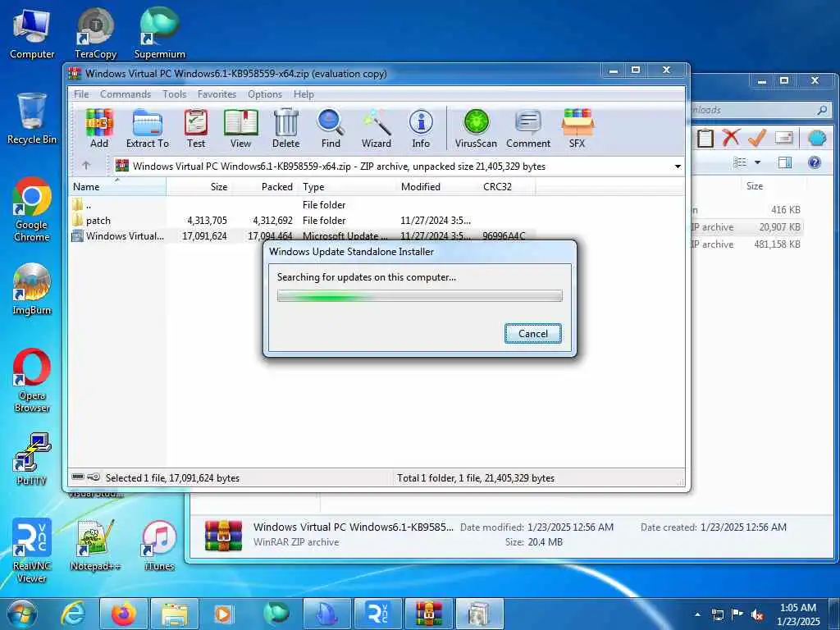
Task: Click the Action Center flag tray icon
Action: (737, 614)
